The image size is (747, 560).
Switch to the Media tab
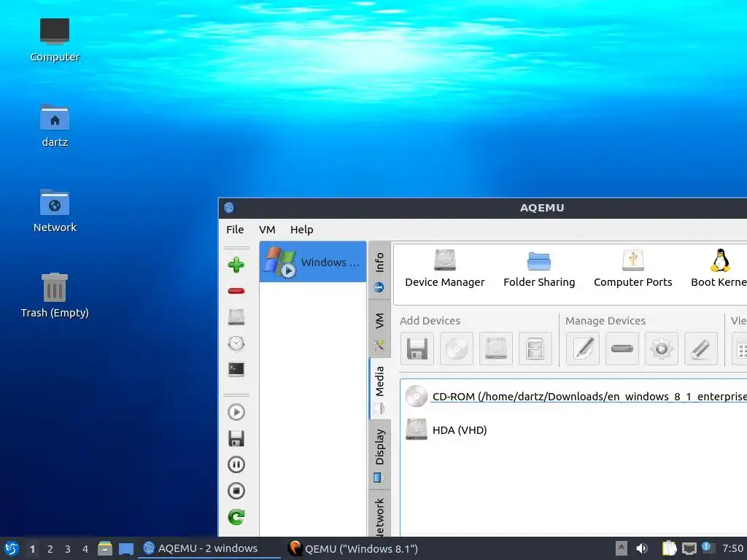click(x=379, y=389)
